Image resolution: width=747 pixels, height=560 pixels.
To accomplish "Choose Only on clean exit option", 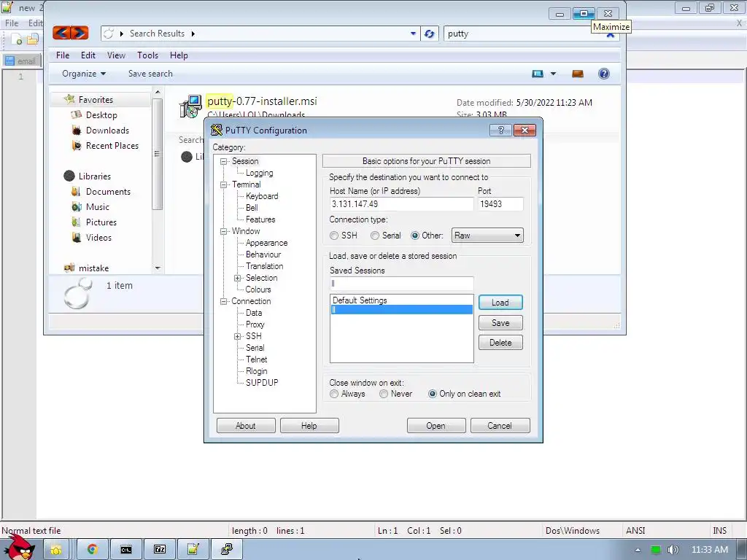I will [432, 394].
